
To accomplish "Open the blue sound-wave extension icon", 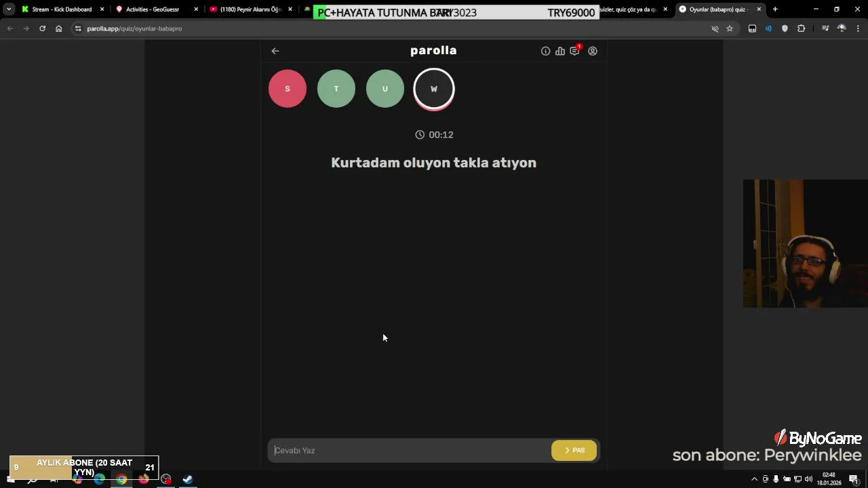I will [768, 28].
